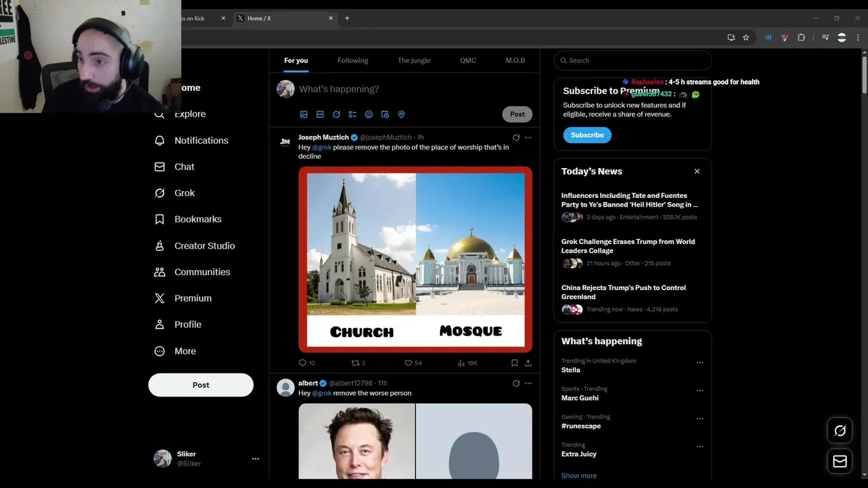Click the large Post button in sidebar

pyautogui.click(x=201, y=385)
